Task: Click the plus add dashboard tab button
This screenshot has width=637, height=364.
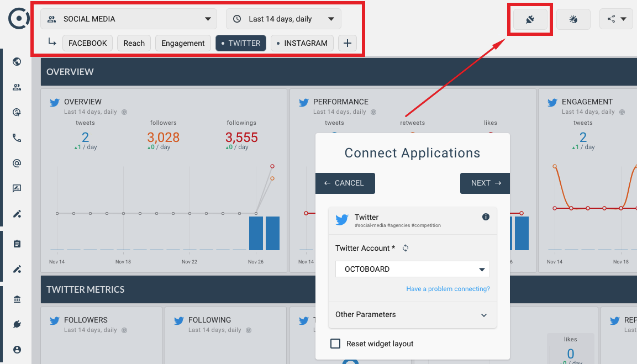Action: pos(348,43)
